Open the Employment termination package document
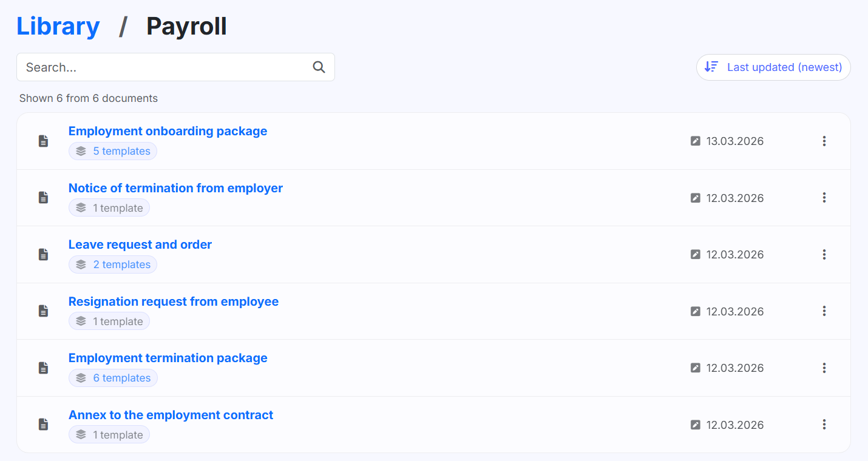The width and height of the screenshot is (868, 461). [168, 358]
